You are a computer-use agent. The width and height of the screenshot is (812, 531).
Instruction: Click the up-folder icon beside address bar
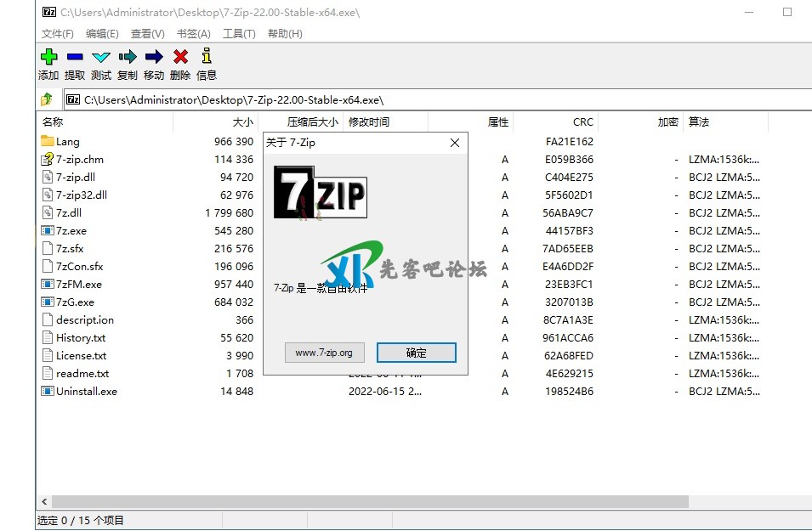click(x=47, y=99)
